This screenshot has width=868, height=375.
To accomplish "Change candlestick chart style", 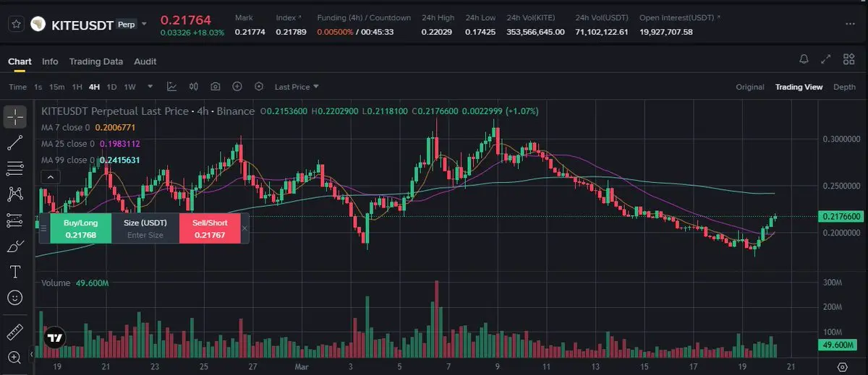I will click(x=193, y=87).
